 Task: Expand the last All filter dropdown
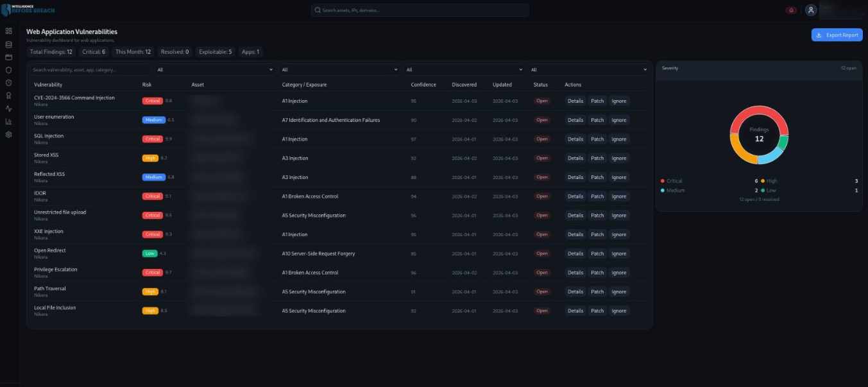588,69
